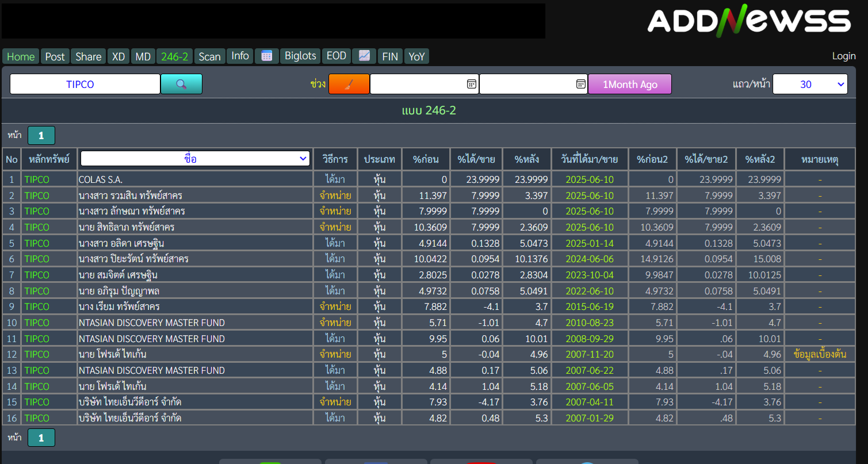
Task: Click the หมายเหตุ column header
Action: click(x=820, y=159)
